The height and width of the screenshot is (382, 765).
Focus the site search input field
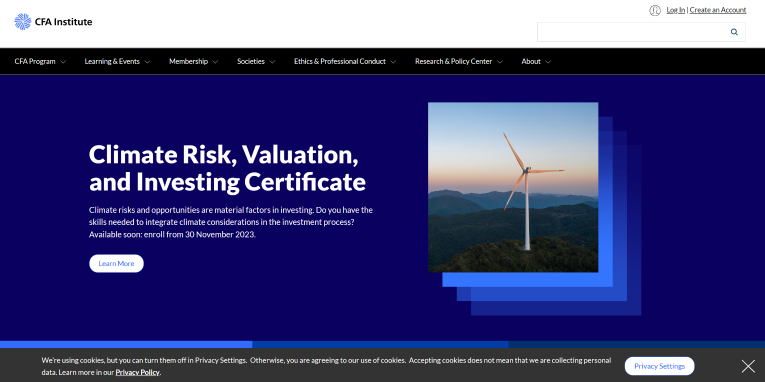click(x=632, y=32)
